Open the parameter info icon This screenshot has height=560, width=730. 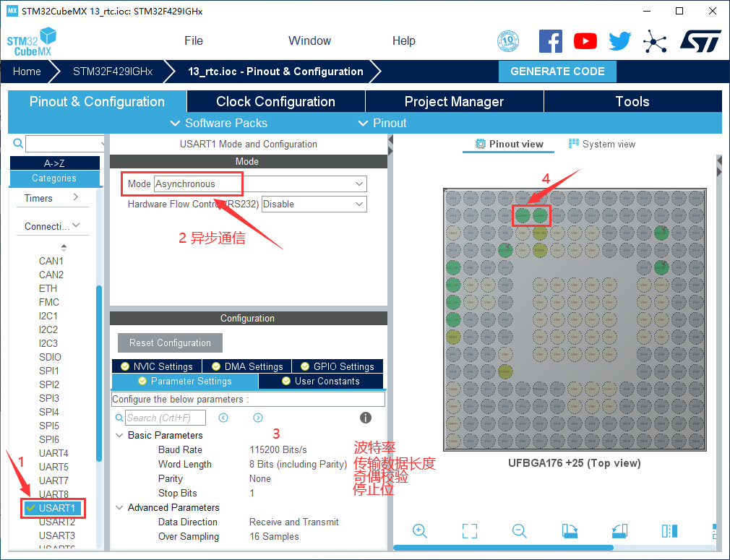pyautogui.click(x=366, y=418)
